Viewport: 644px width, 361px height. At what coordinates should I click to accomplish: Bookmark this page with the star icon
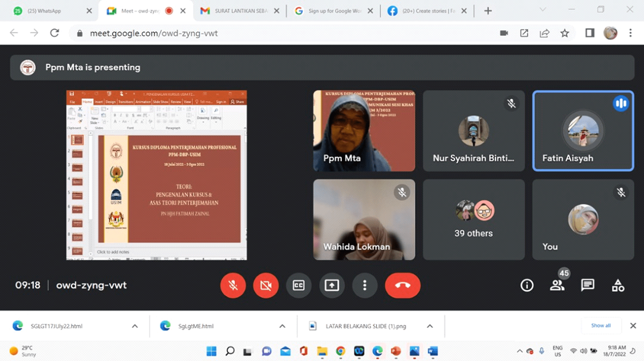click(565, 33)
